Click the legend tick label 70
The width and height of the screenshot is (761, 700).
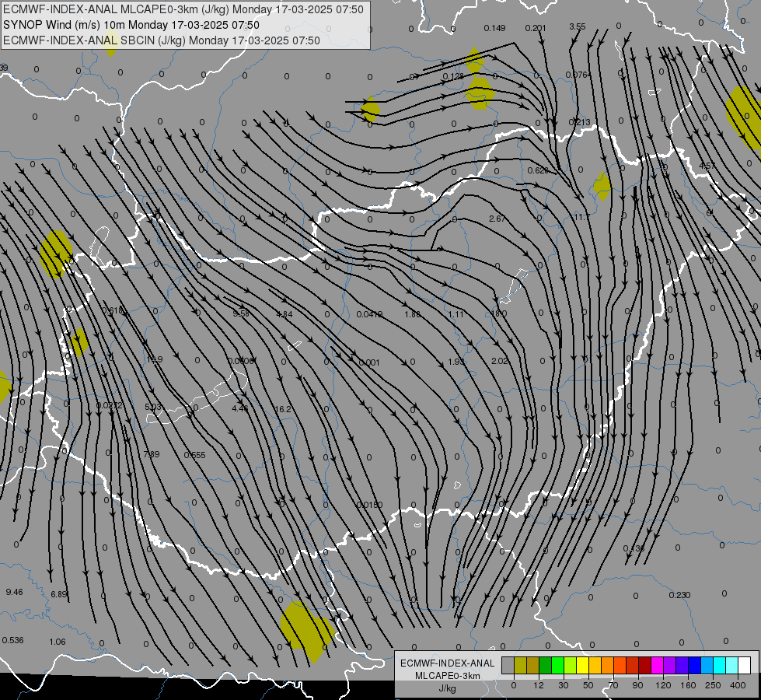[613, 685]
